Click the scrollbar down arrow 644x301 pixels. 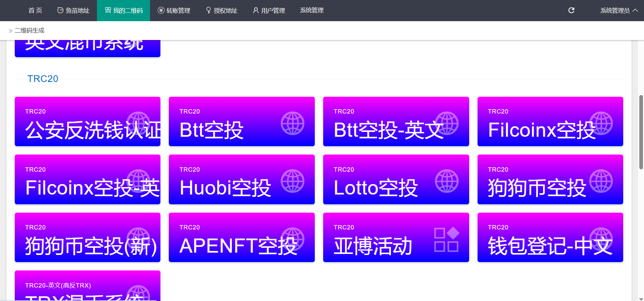tap(641, 299)
